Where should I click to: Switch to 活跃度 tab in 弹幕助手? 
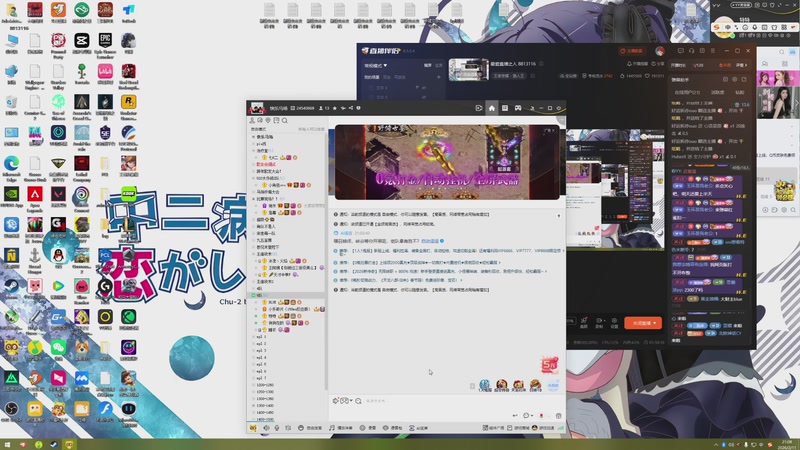[717, 92]
